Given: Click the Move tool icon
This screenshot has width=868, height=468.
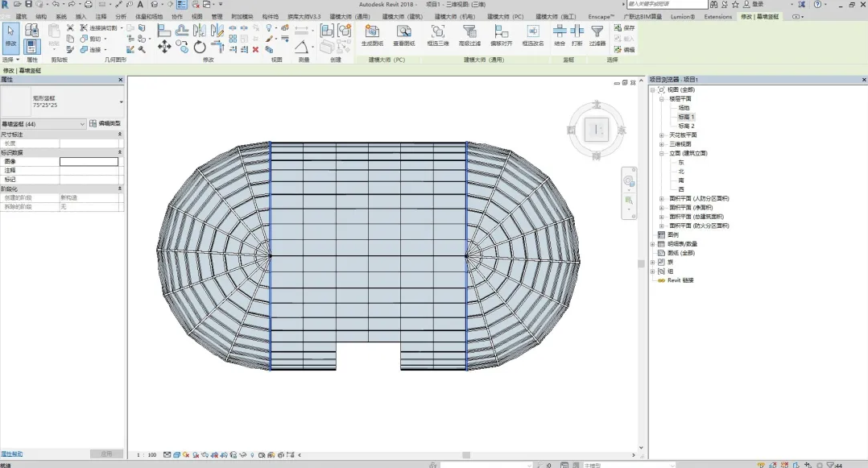Looking at the screenshot, I should [x=164, y=48].
